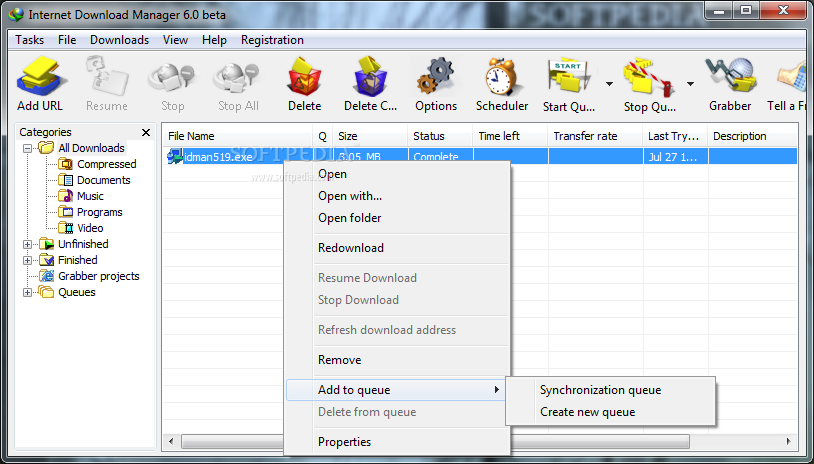
Task: Click the Stop All toolbar icon
Action: pyautogui.click(x=237, y=78)
